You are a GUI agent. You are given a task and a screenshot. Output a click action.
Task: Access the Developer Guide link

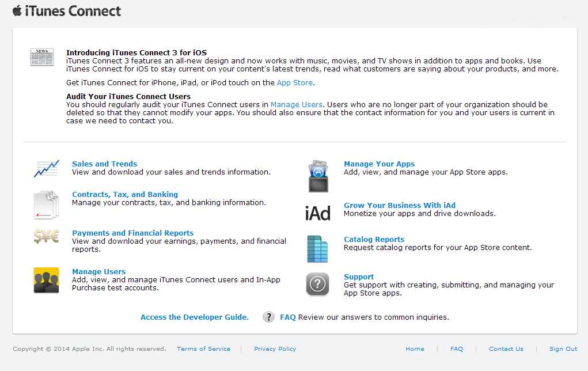195,317
